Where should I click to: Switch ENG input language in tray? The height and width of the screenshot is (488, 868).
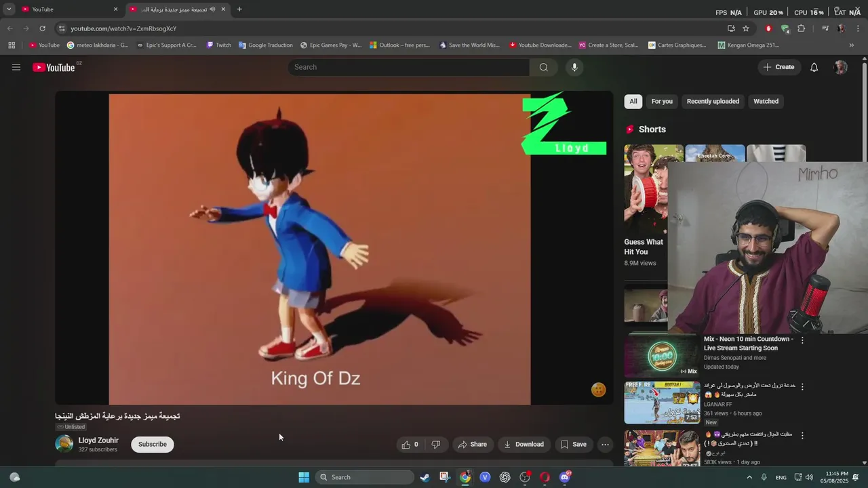[x=781, y=477]
